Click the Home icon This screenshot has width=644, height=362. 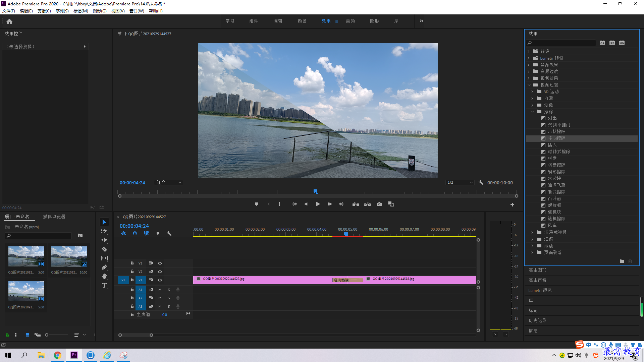point(9,21)
